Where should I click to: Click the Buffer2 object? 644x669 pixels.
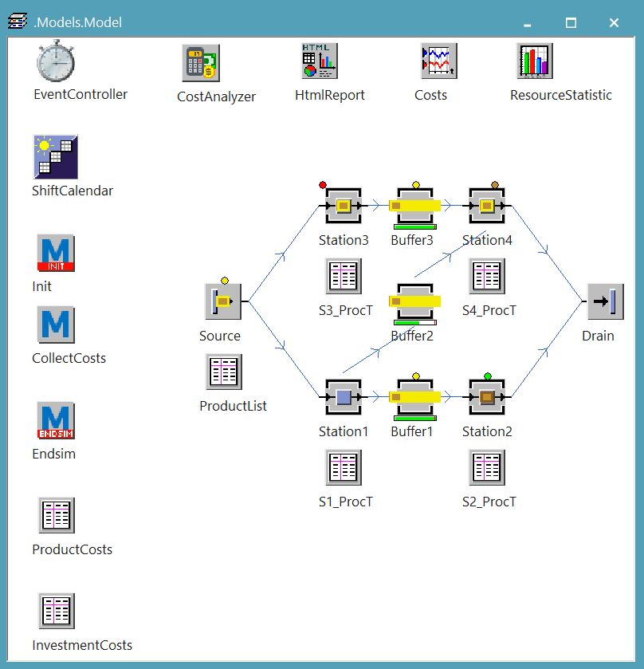(x=414, y=301)
